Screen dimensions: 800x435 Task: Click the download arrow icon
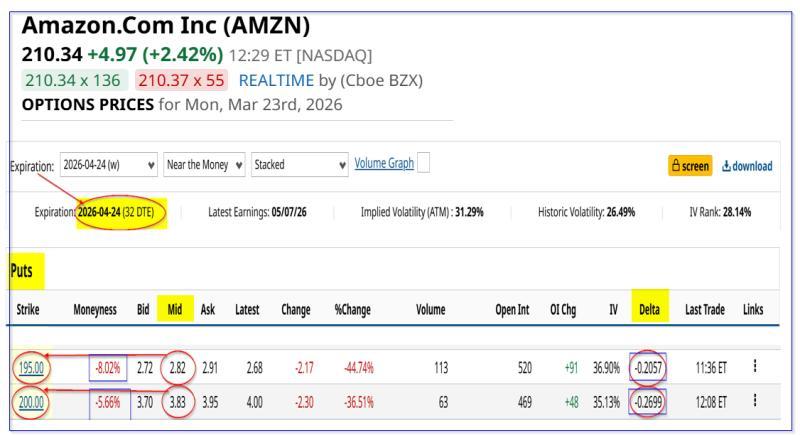point(727,166)
